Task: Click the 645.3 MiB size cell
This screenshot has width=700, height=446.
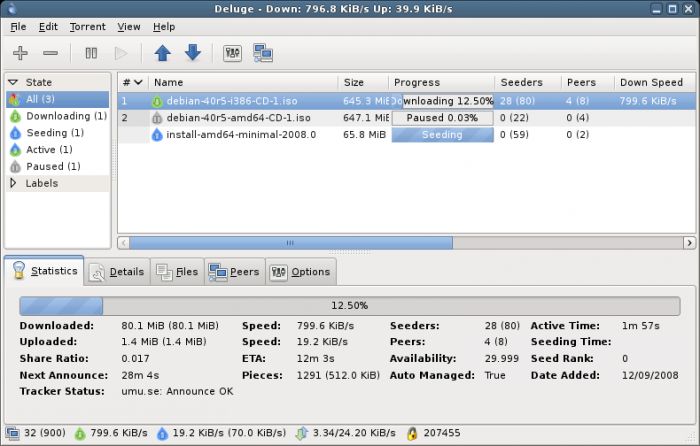Action: tap(366, 101)
